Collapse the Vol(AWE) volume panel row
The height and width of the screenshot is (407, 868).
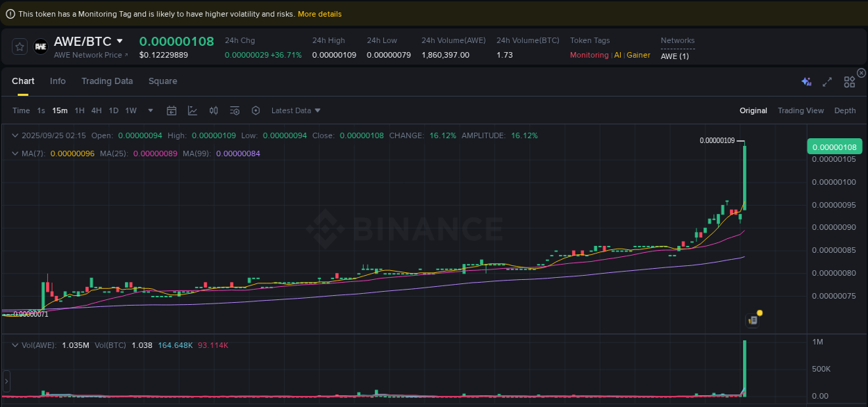click(15, 344)
